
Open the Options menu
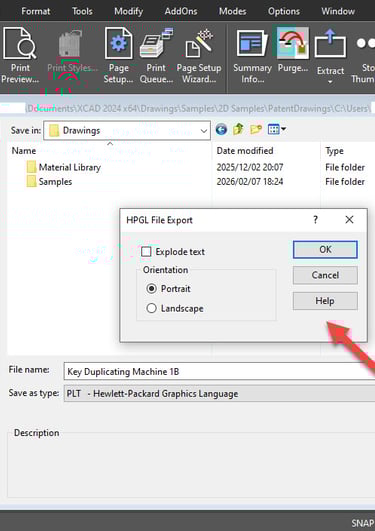284,11
